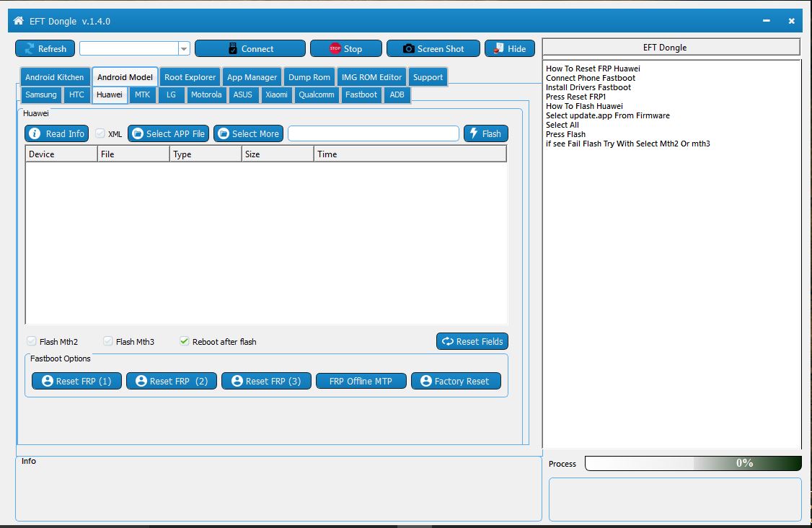
Task: Select the Samsung brand tab
Action: click(x=41, y=94)
